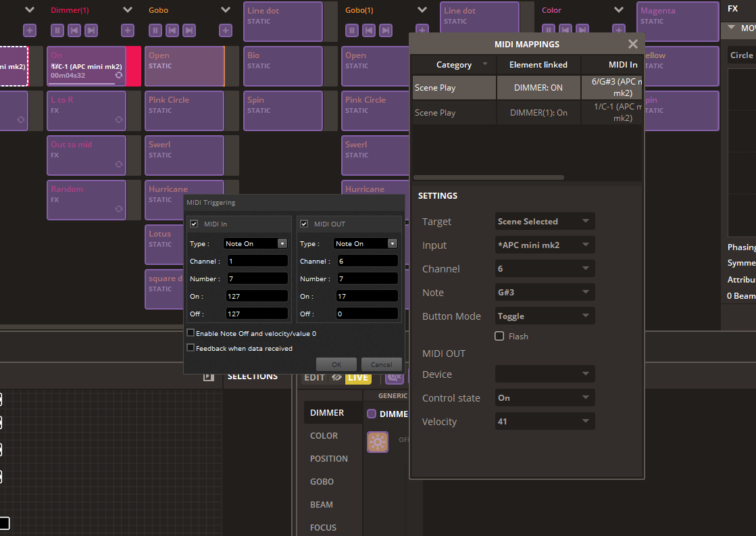Add a new scene to Gobo group
756x536 pixels.
[x=226, y=30]
